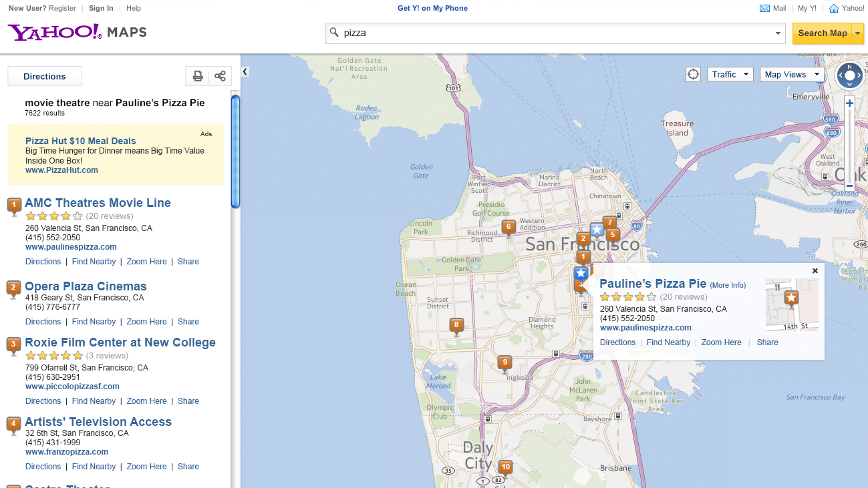Click the Directions button in side panel
The width and height of the screenshot is (868, 488).
point(45,76)
